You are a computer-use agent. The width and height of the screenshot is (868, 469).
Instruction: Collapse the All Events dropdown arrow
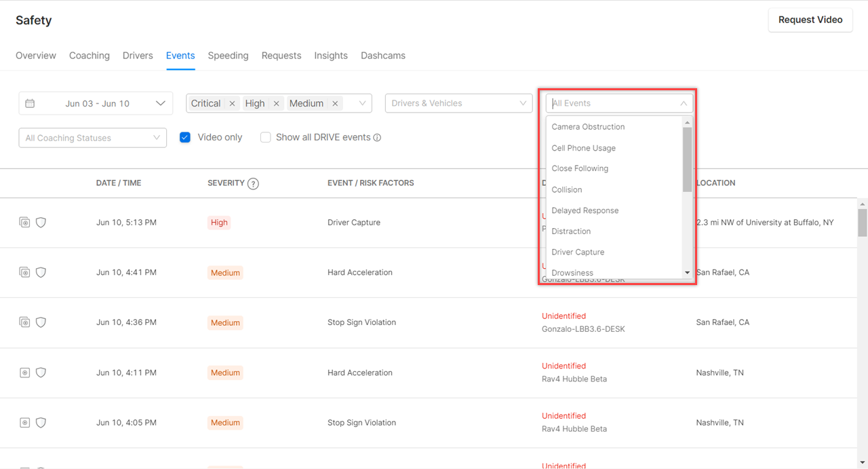tap(684, 103)
